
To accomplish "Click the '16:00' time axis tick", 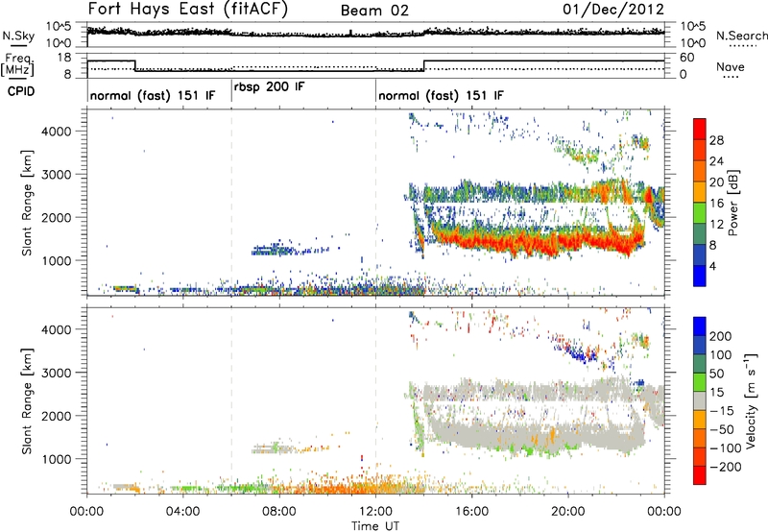I will pos(471,512).
